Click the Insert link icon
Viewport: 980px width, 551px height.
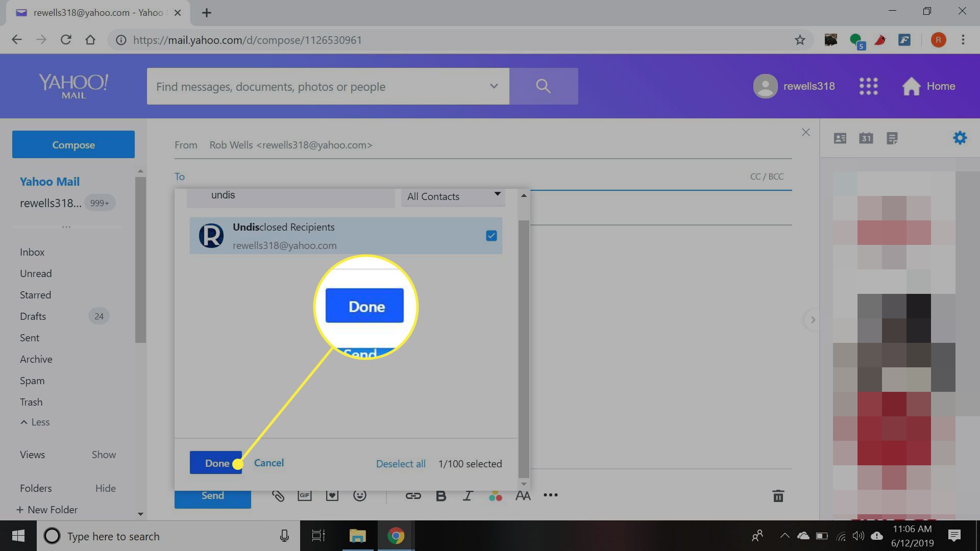pos(412,495)
